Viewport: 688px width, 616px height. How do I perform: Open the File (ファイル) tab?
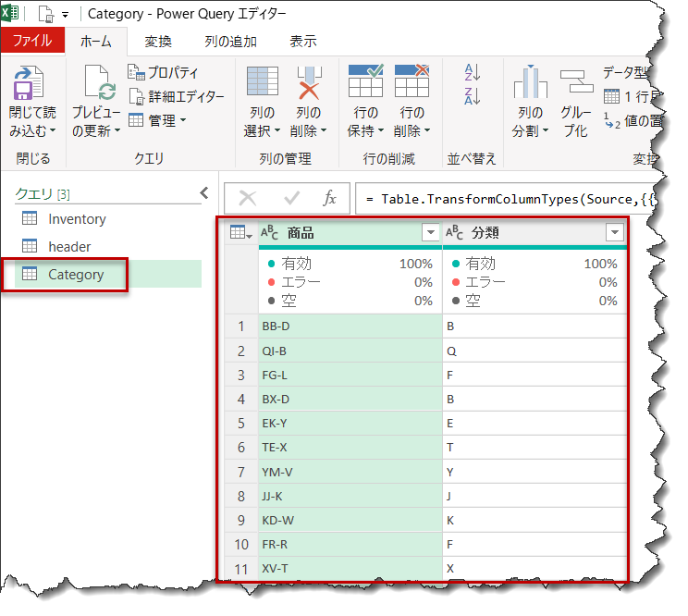point(32,41)
